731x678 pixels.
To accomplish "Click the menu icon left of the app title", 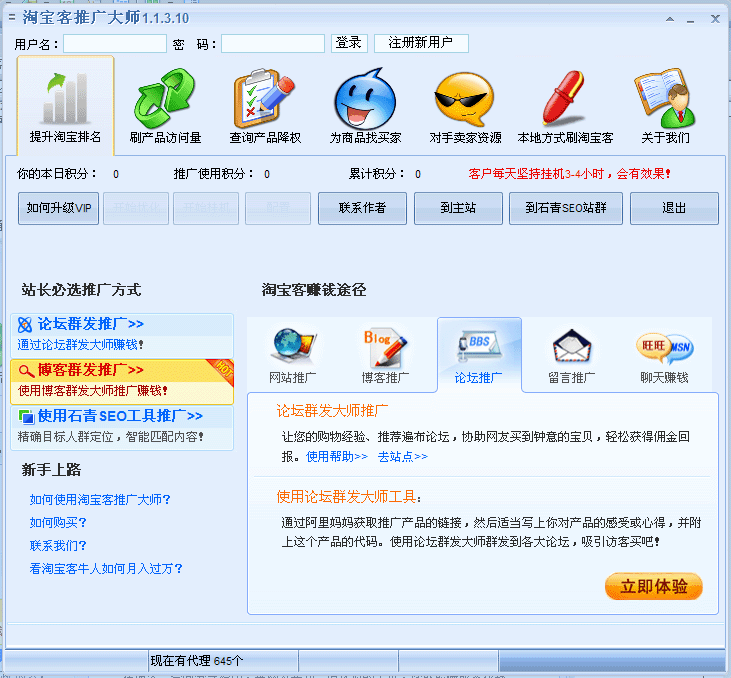I will point(12,18).
